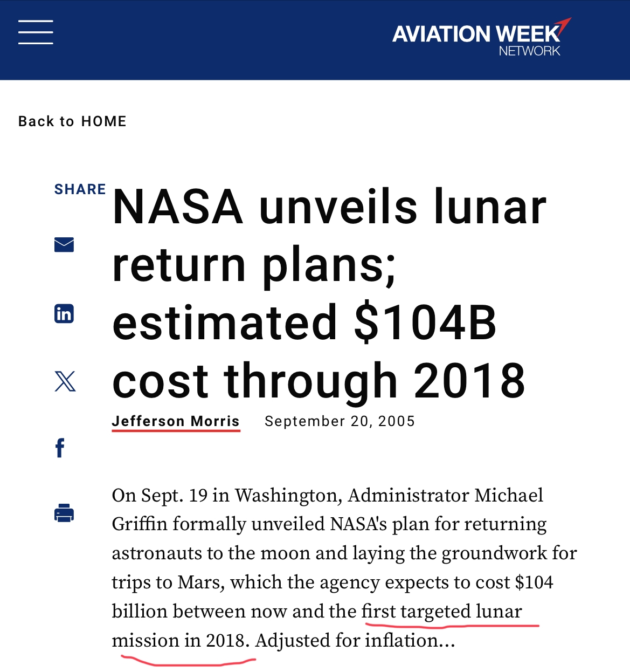630x672 pixels.
Task: Print the article using the printer icon
Action: 64,513
